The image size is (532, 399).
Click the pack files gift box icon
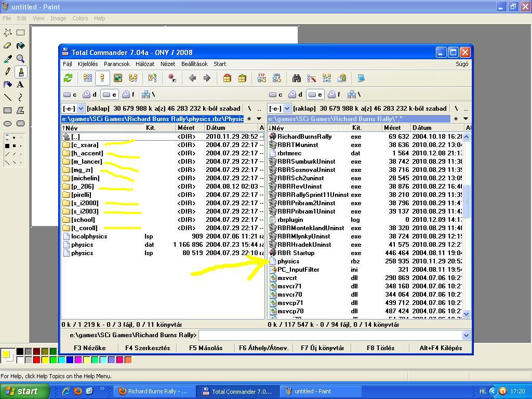pyautogui.click(x=227, y=78)
